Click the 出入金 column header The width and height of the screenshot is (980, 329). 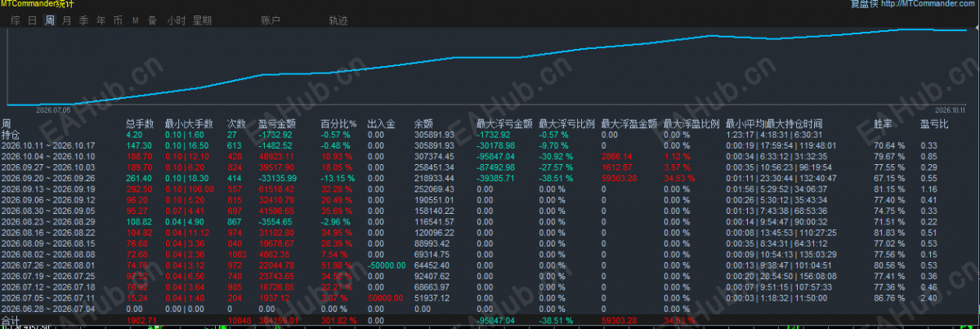coord(381,124)
